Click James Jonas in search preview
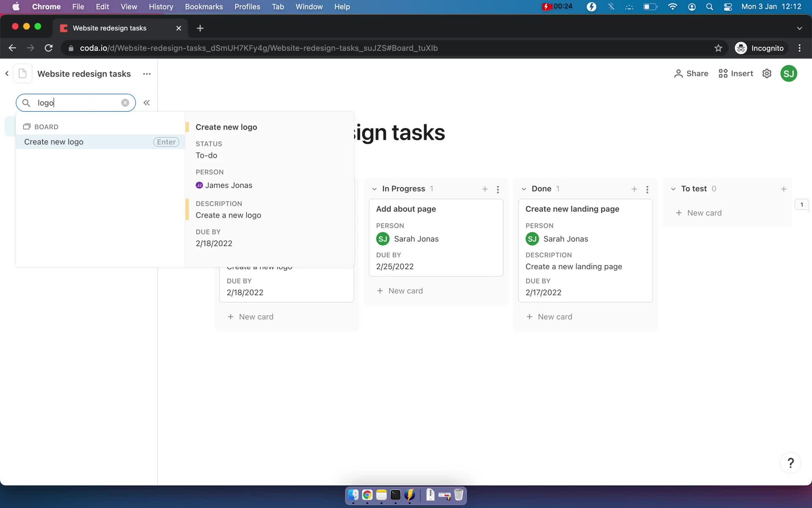The image size is (812, 508). coord(224,185)
